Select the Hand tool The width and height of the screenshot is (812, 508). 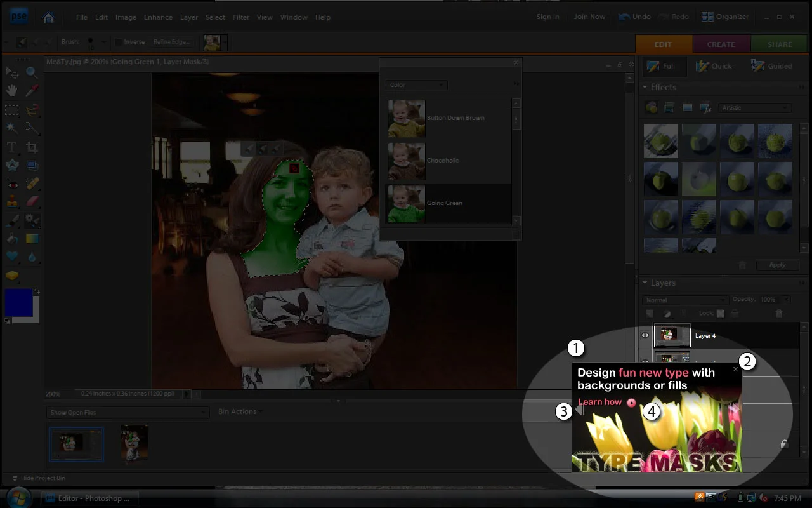coord(11,91)
